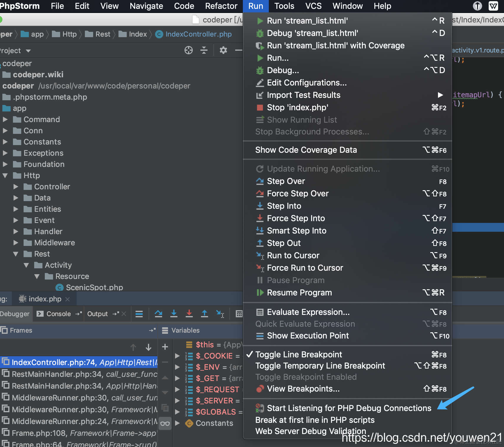Screen dimensions: 504x447
Task: Click the locate/scroll-from-source target icon
Action: pyautogui.click(x=189, y=50)
